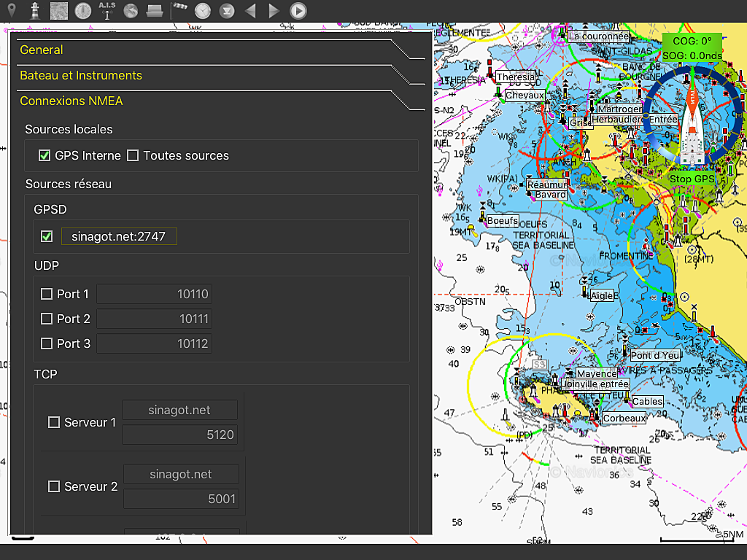The height and width of the screenshot is (560, 747).
Task: Open the compass dial icon
Action: click(83, 10)
